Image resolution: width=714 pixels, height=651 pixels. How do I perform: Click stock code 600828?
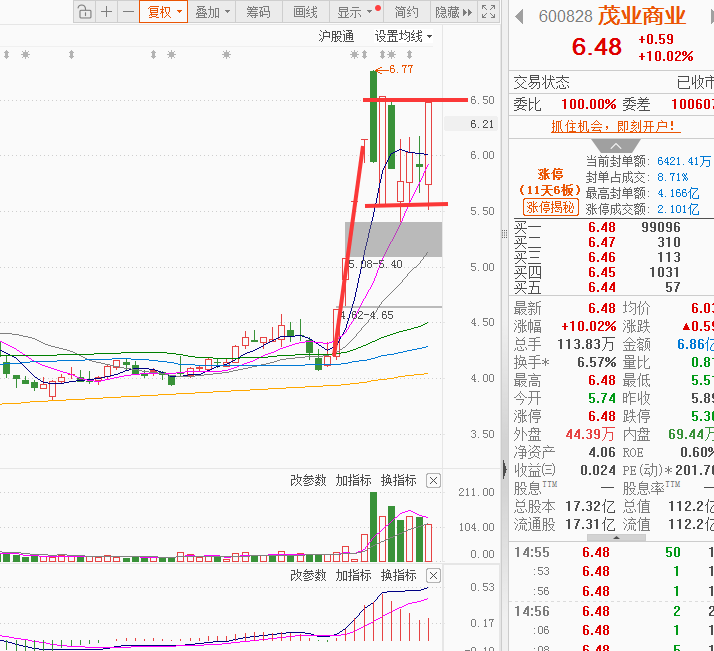click(565, 16)
